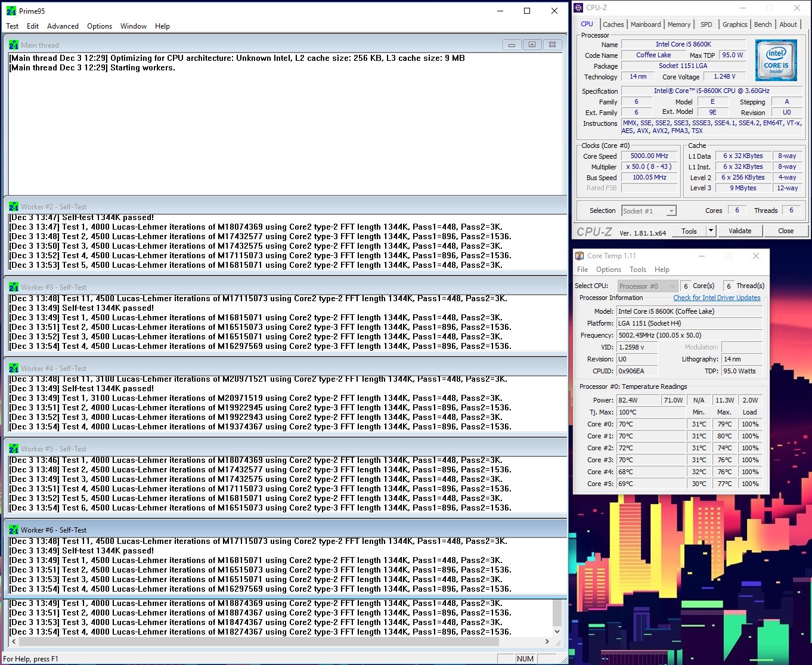Open the File menu in Core Temp
Screen dimensions: 812x665
582,270
